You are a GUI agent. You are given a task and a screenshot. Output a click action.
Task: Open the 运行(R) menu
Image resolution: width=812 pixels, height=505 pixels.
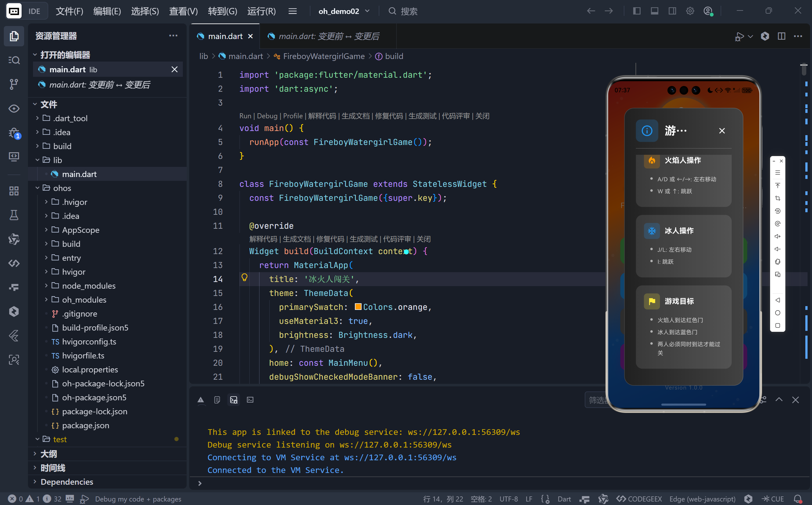(x=261, y=11)
